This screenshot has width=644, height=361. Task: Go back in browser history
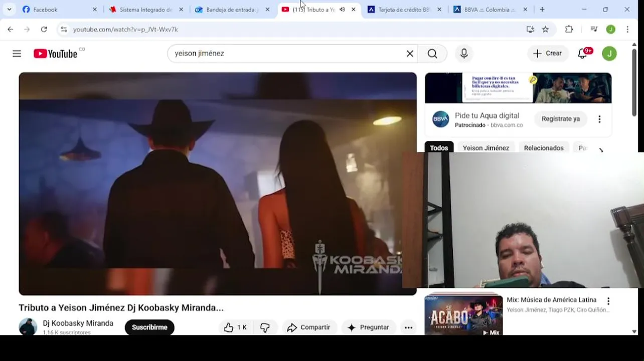[11, 30]
